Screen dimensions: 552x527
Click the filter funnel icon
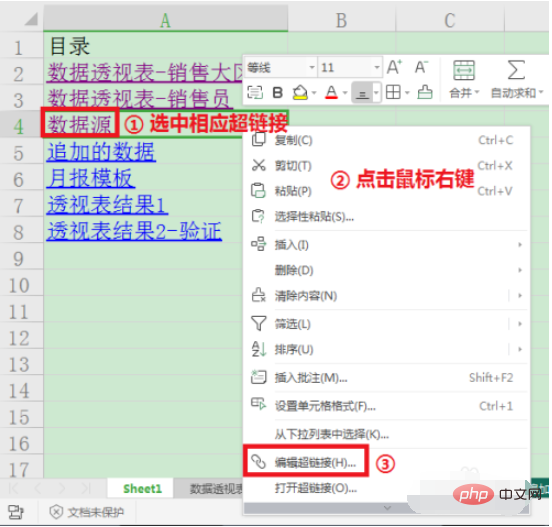pos(259,324)
